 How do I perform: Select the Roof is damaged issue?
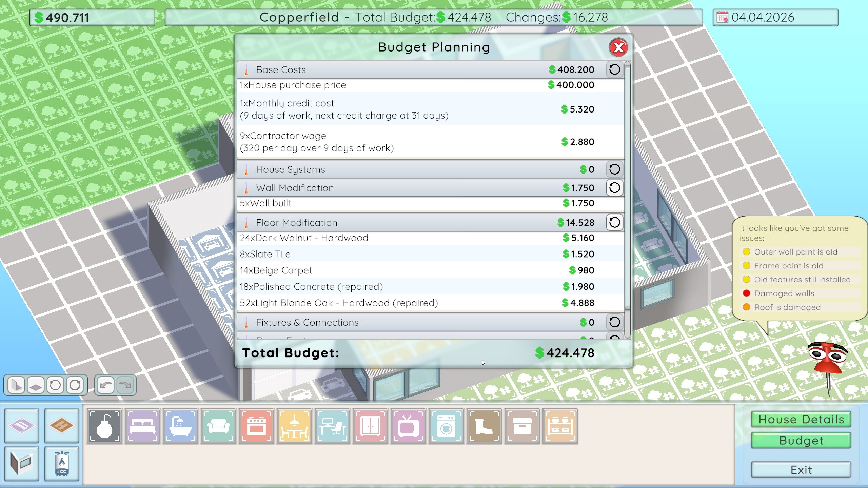tap(800, 307)
